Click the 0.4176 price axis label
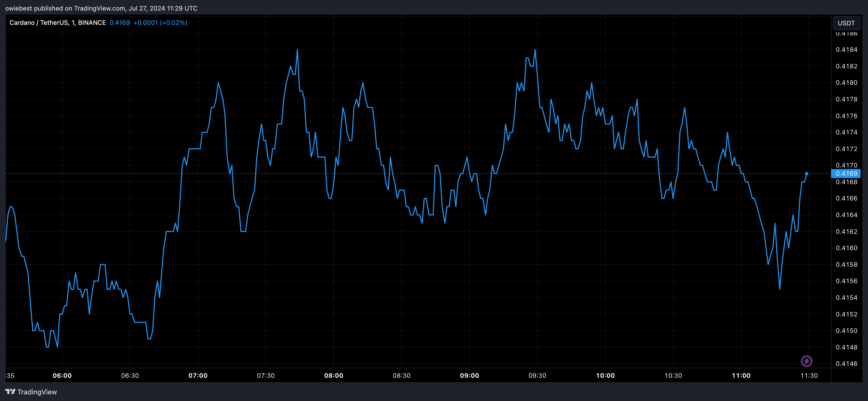 click(846, 116)
